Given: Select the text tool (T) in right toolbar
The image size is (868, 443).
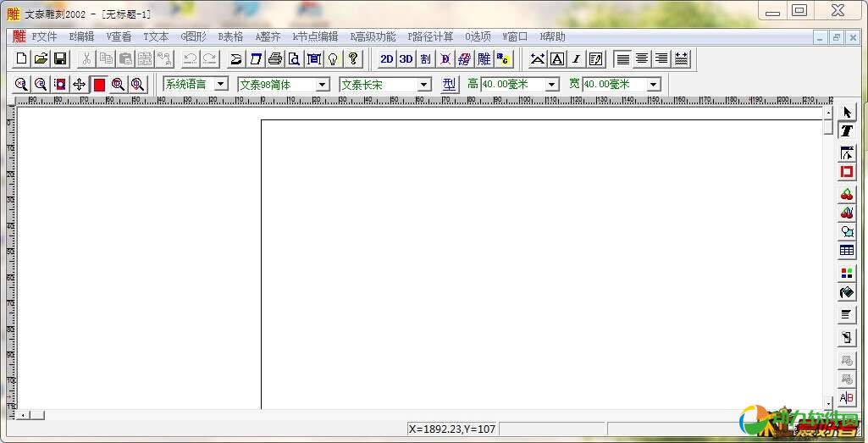Looking at the screenshot, I should point(846,131).
